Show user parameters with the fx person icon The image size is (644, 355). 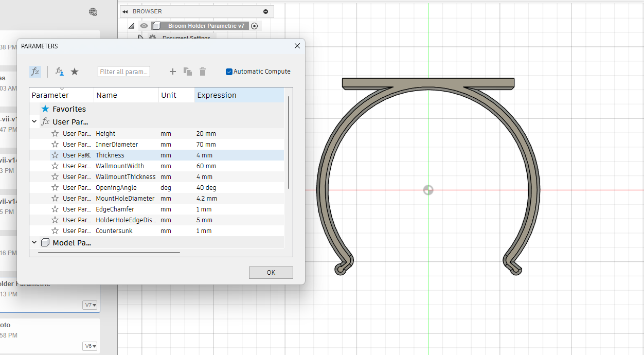pos(60,72)
